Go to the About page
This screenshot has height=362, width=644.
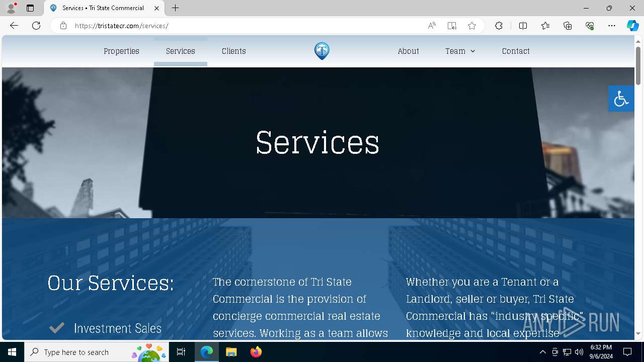[x=408, y=51]
